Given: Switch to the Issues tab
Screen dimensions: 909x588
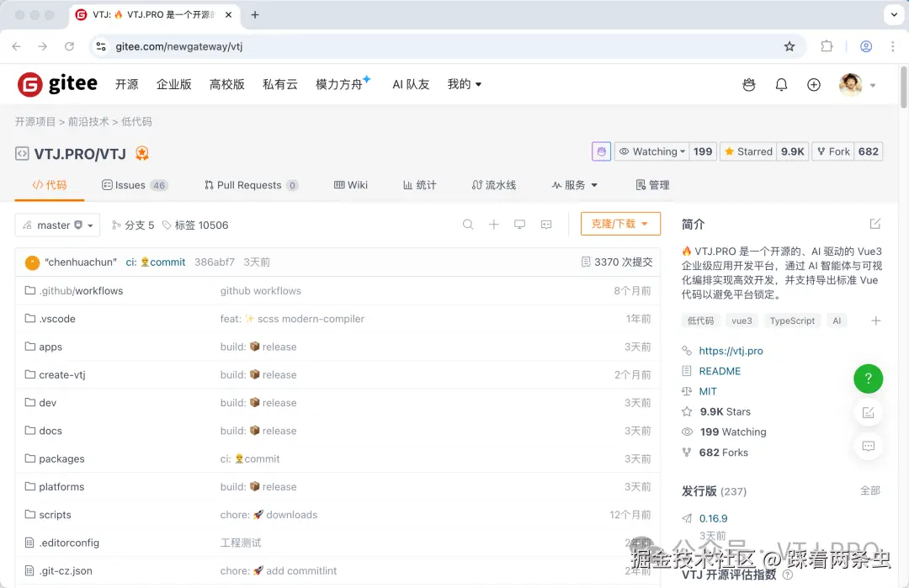Looking at the screenshot, I should [x=135, y=185].
